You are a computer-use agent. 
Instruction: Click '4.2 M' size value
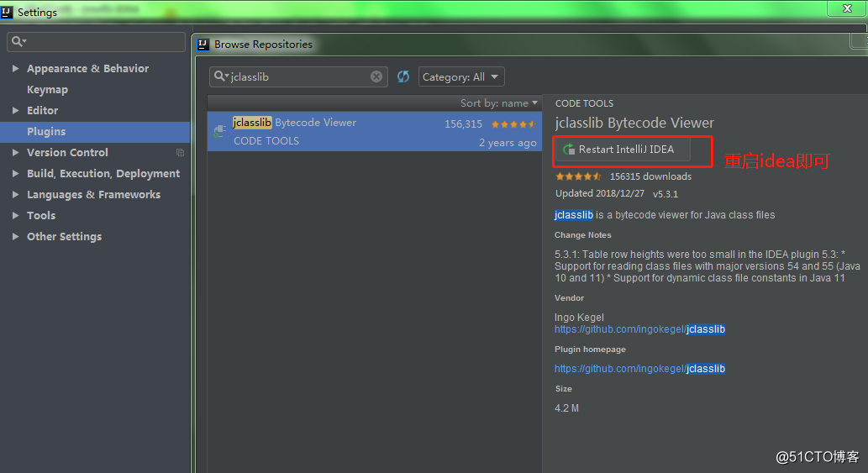pos(567,408)
